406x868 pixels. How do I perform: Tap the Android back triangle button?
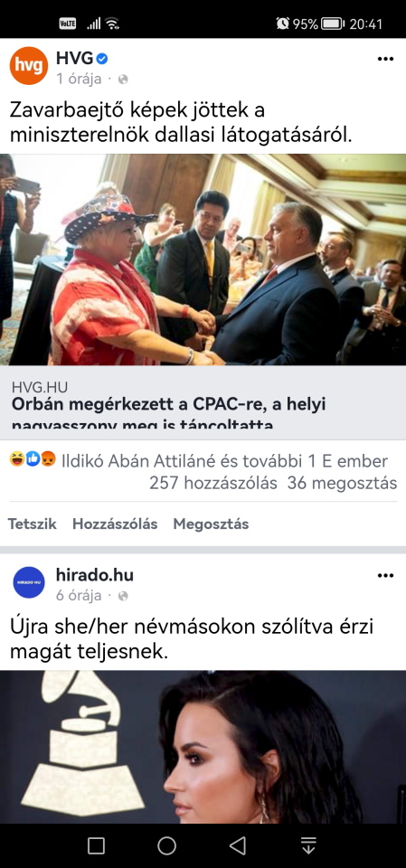click(238, 845)
